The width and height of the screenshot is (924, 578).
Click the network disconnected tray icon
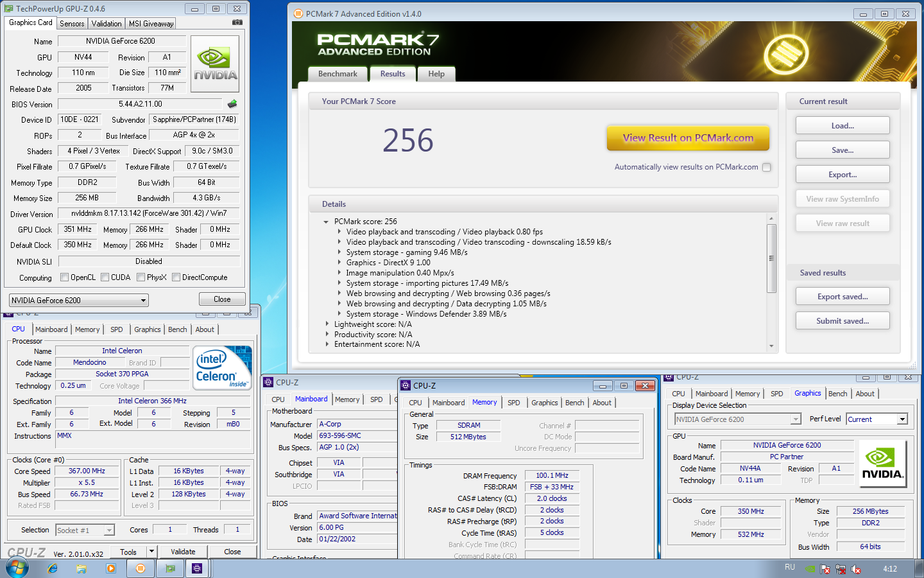tap(841, 569)
